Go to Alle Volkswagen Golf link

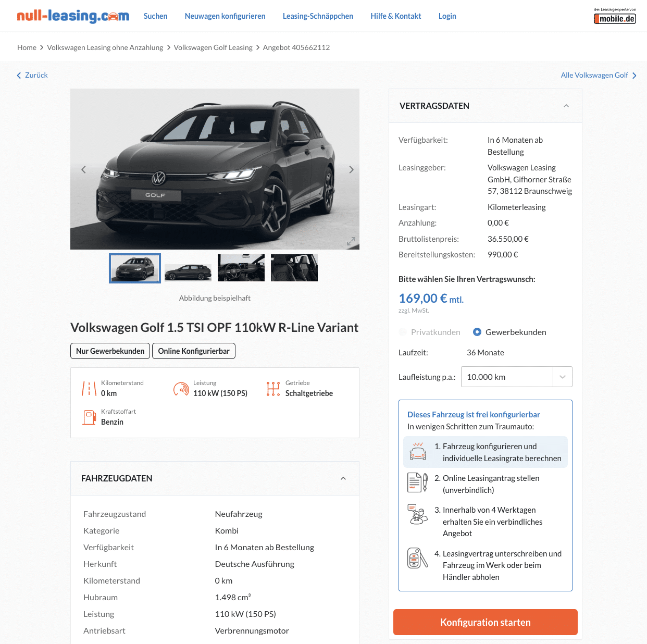[x=599, y=75]
